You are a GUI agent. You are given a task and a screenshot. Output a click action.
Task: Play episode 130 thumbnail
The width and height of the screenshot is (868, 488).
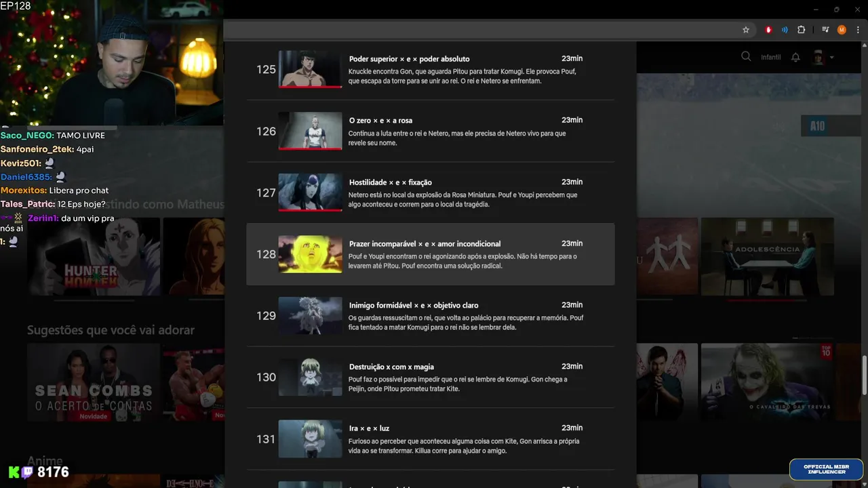click(x=310, y=378)
